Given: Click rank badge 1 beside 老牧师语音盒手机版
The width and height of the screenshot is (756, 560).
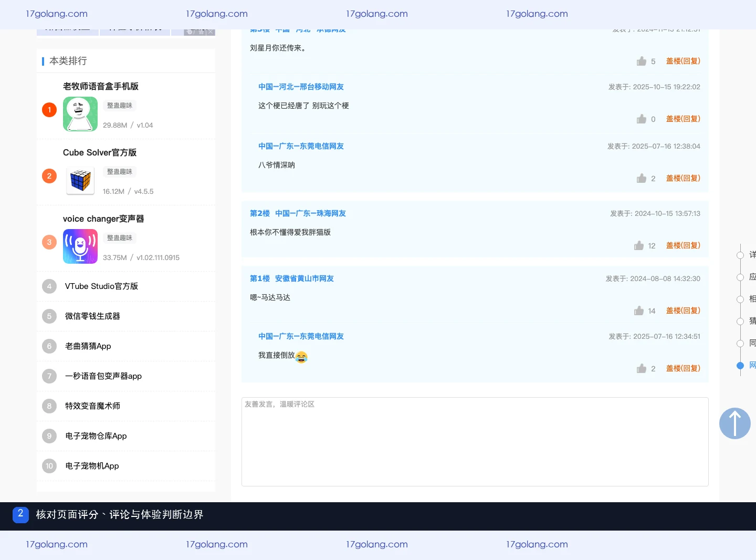Looking at the screenshot, I should tap(49, 110).
